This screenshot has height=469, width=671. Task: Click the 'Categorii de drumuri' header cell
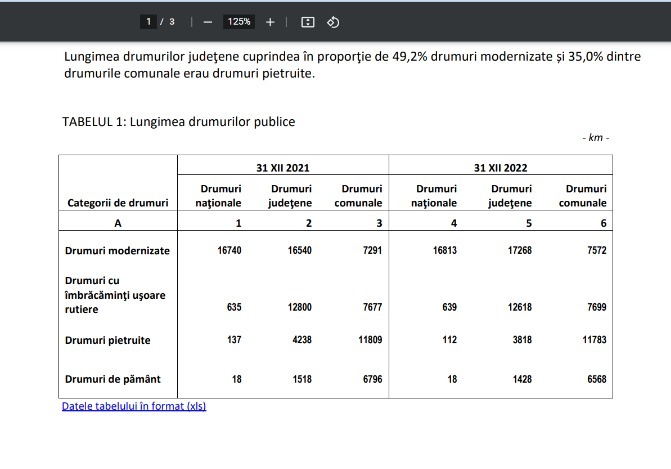(x=118, y=203)
